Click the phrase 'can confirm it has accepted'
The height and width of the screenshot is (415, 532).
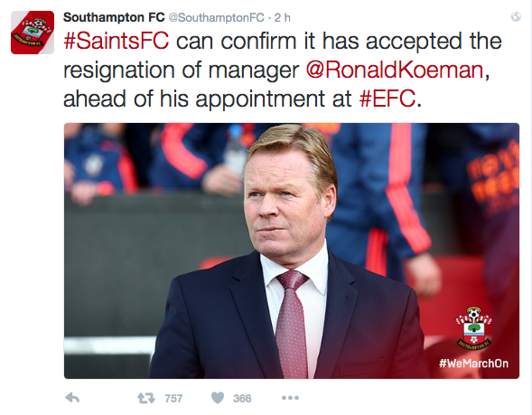[319, 42]
